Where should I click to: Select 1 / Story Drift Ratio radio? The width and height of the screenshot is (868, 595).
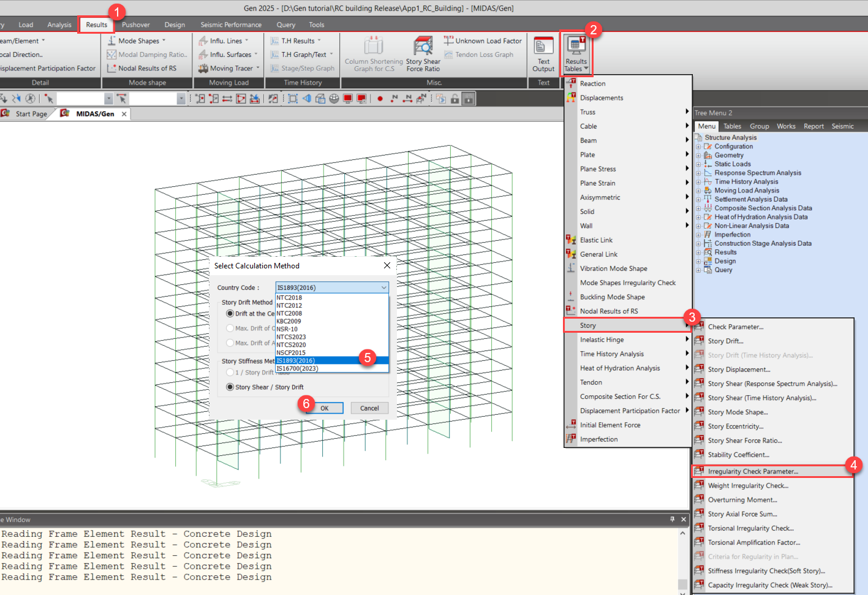pos(230,372)
